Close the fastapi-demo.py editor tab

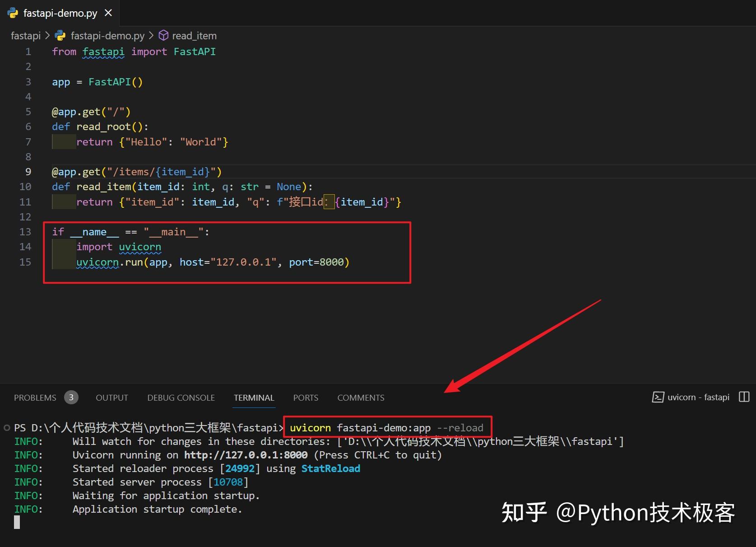point(108,13)
